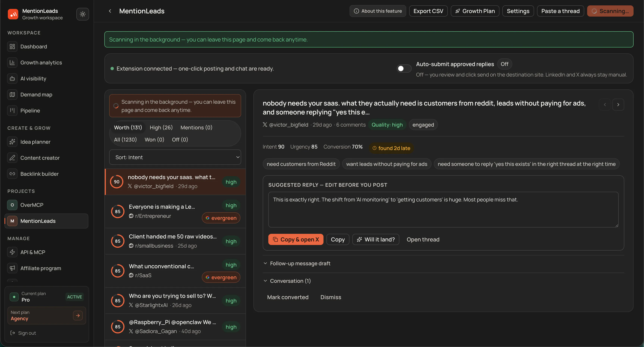Click intent score 90 ring
The width and height of the screenshot is (644, 347).
point(116,182)
